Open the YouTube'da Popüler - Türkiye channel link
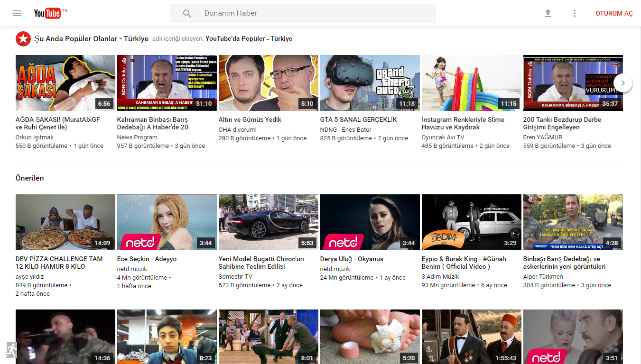641x364 pixels. [x=249, y=39]
